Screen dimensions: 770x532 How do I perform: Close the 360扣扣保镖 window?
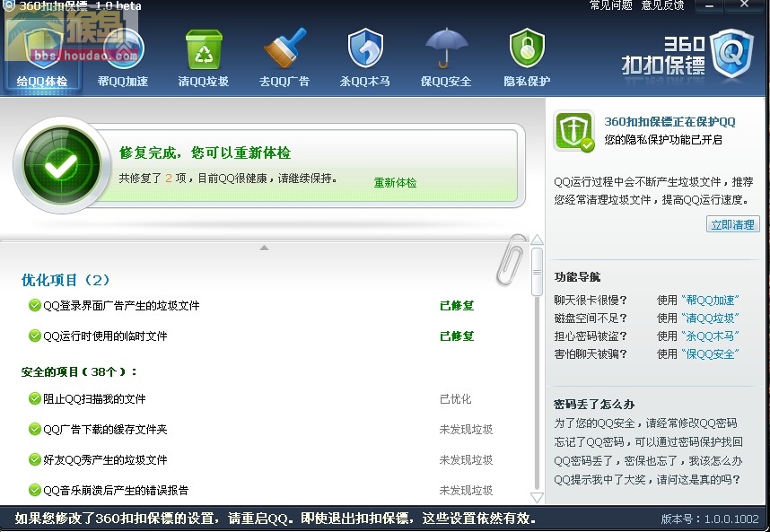click(745, 4)
